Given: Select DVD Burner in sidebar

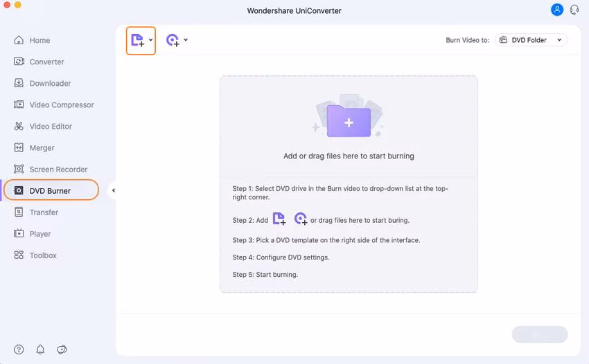Looking at the screenshot, I should [x=51, y=190].
